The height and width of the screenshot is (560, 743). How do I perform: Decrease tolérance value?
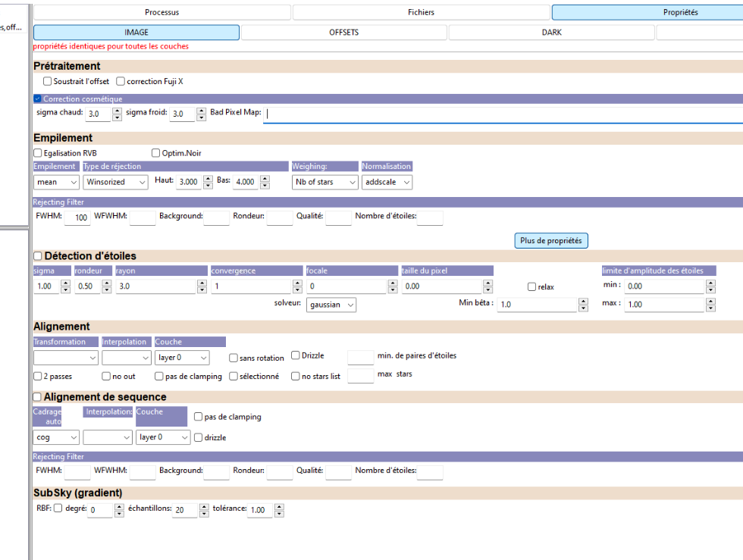[x=279, y=514]
